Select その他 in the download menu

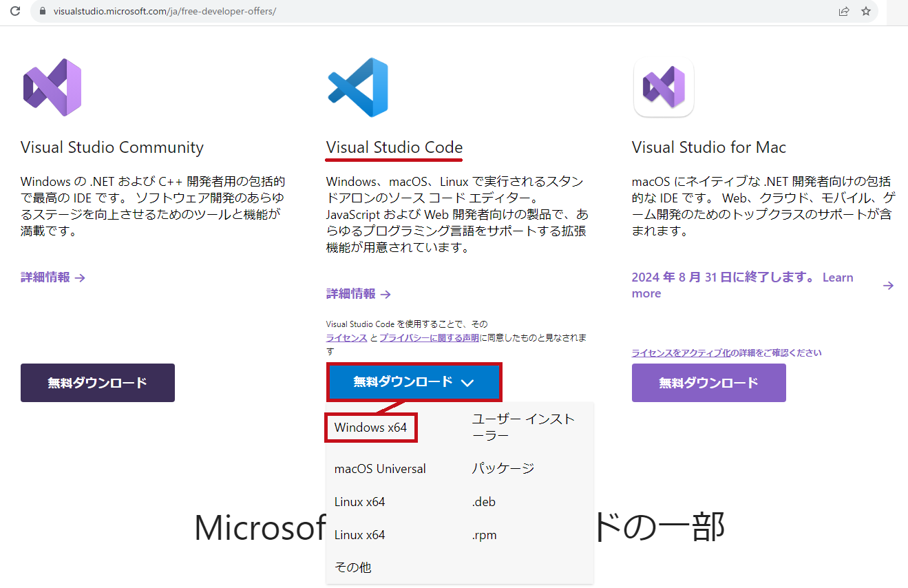pyautogui.click(x=353, y=567)
